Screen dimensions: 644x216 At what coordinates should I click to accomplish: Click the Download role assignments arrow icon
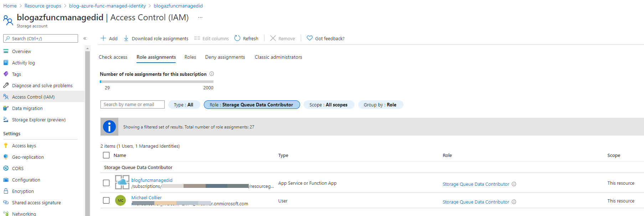126,38
